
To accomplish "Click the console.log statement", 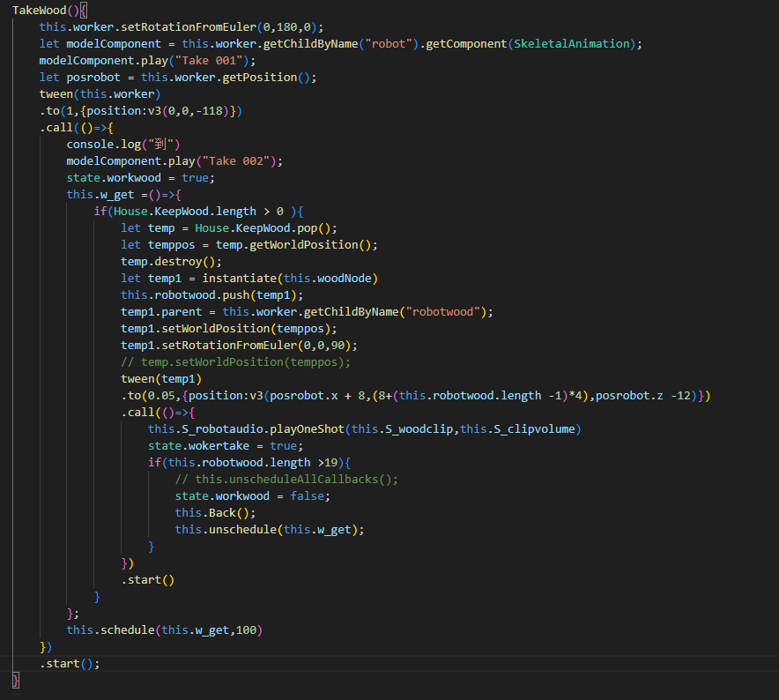I will pyautogui.click(x=123, y=145).
